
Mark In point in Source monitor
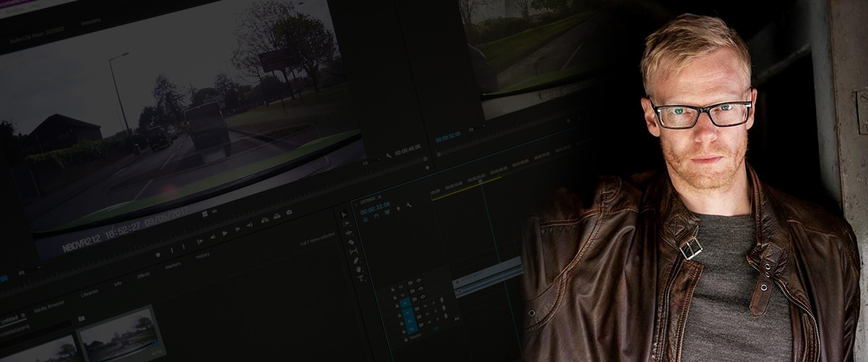[x=171, y=250]
